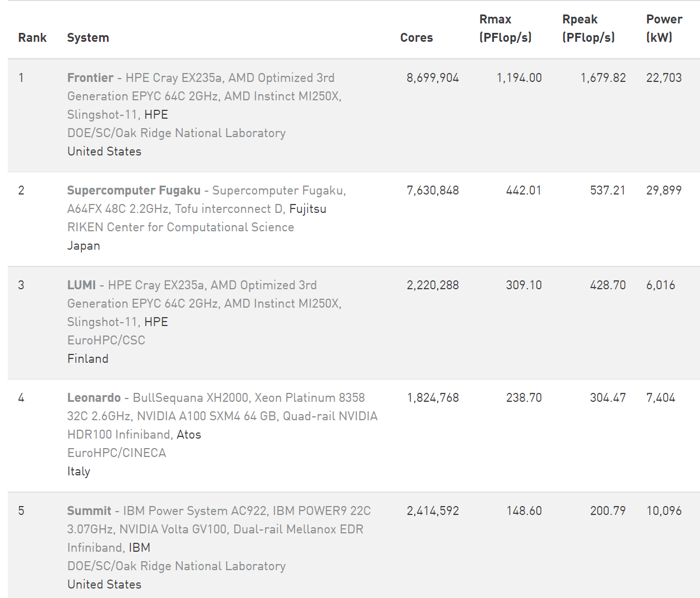Open RIKEN Center for Computational Science site
Viewport: 700px width, 598px height.
[180, 227]
